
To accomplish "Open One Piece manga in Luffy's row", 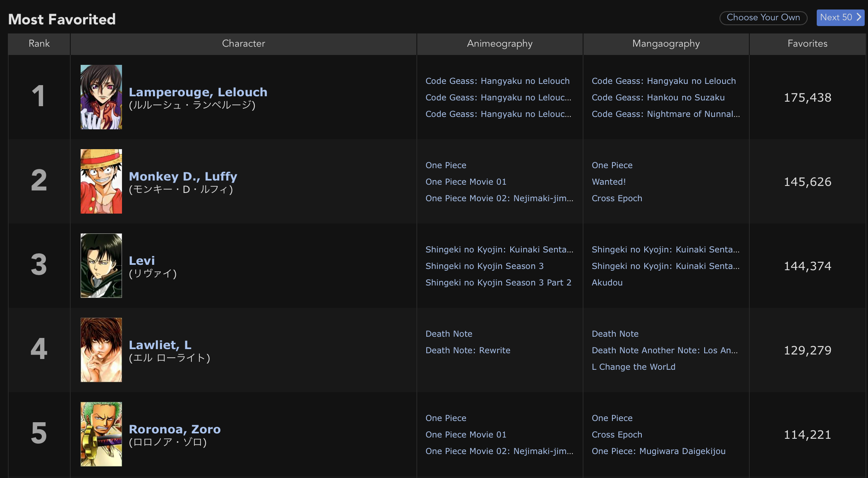I will click(x=612, y=165).
